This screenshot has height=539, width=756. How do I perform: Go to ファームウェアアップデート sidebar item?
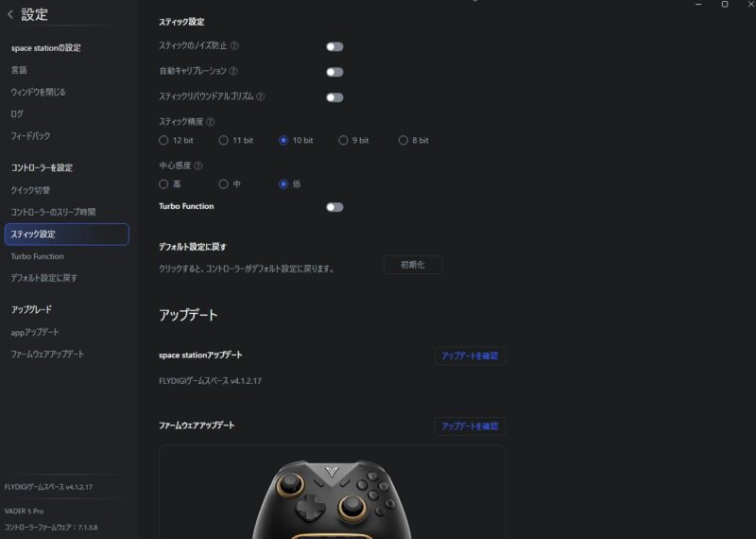point(47,354)
